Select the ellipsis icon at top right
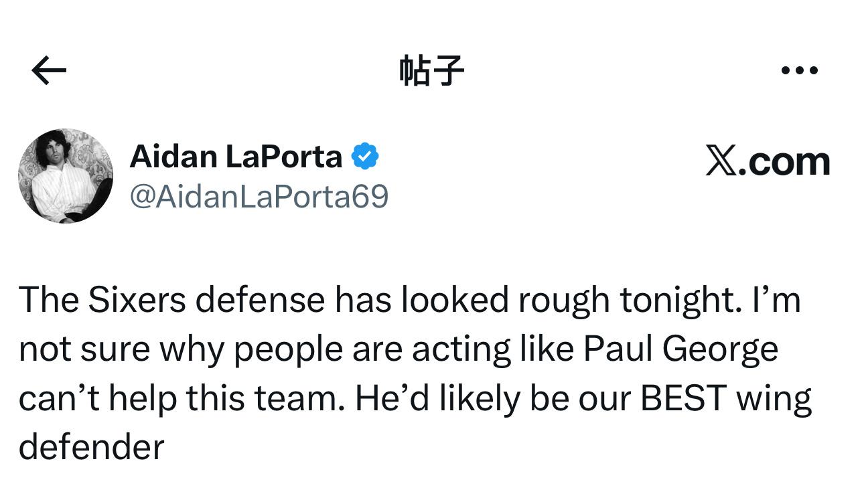The width and height of the screenshot is (864, 504). [x=801, y=69]
